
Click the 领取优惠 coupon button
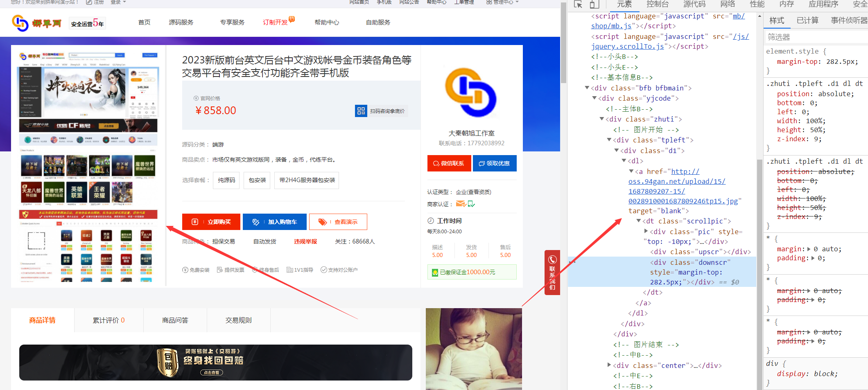point(495,163)
